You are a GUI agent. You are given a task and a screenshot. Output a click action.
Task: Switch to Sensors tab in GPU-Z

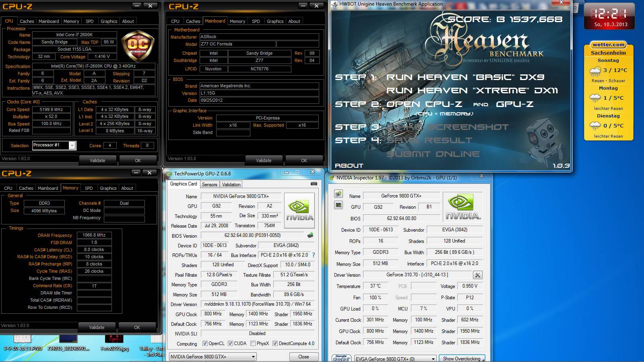[209, 185]
